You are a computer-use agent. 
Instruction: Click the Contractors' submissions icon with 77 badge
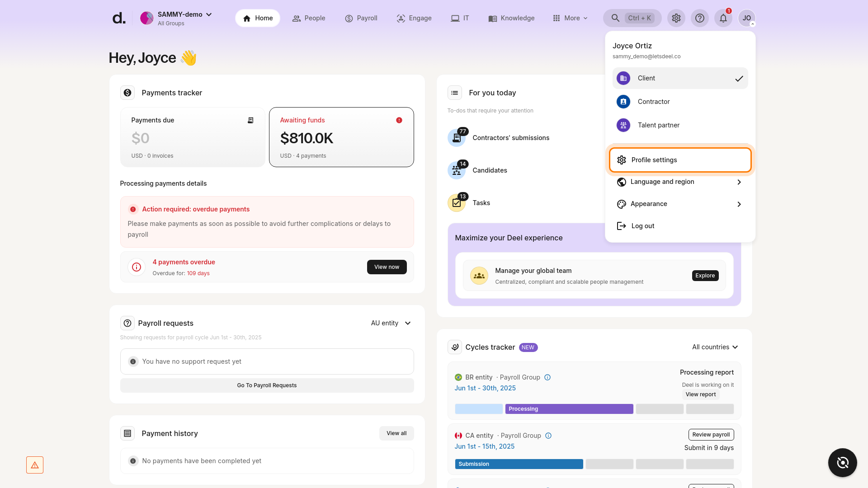click(x=457, y=137)
